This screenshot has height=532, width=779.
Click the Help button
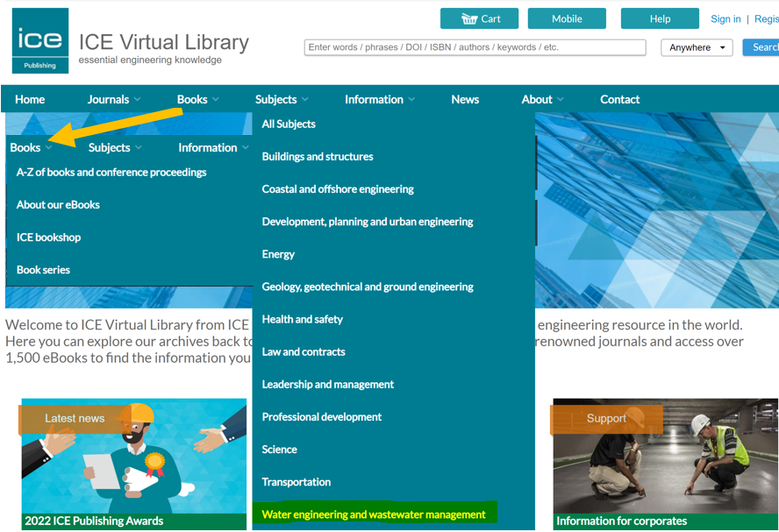click(x=659, y=18)
